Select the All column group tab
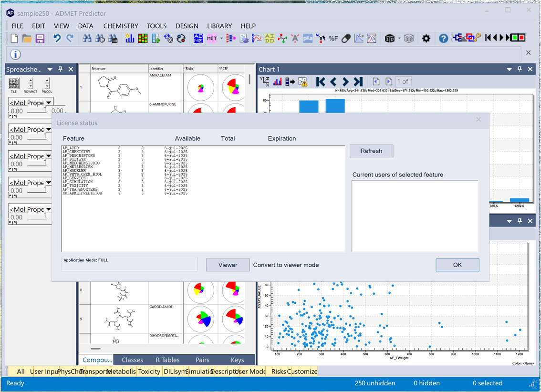Viewport: 541px width, 392px height. 21,371
